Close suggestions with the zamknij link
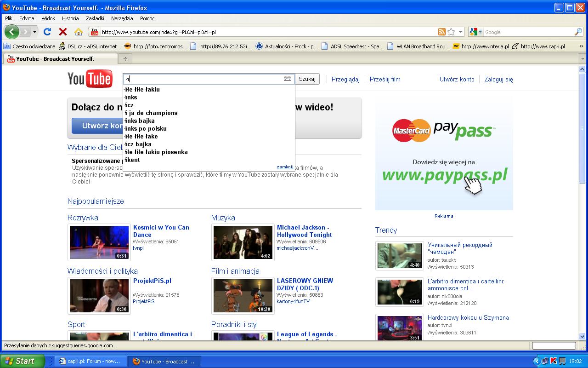 (x=285, y=167)
